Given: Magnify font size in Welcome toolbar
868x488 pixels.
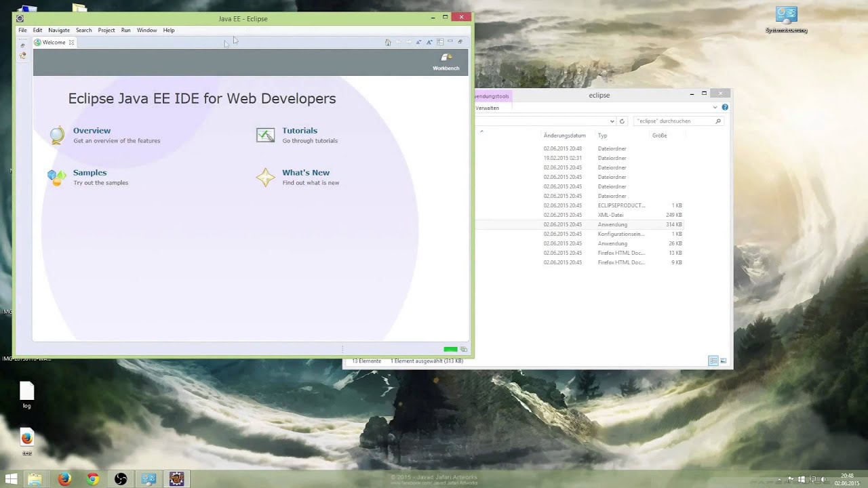Looking at the screenshot, I should click(429, 42).
